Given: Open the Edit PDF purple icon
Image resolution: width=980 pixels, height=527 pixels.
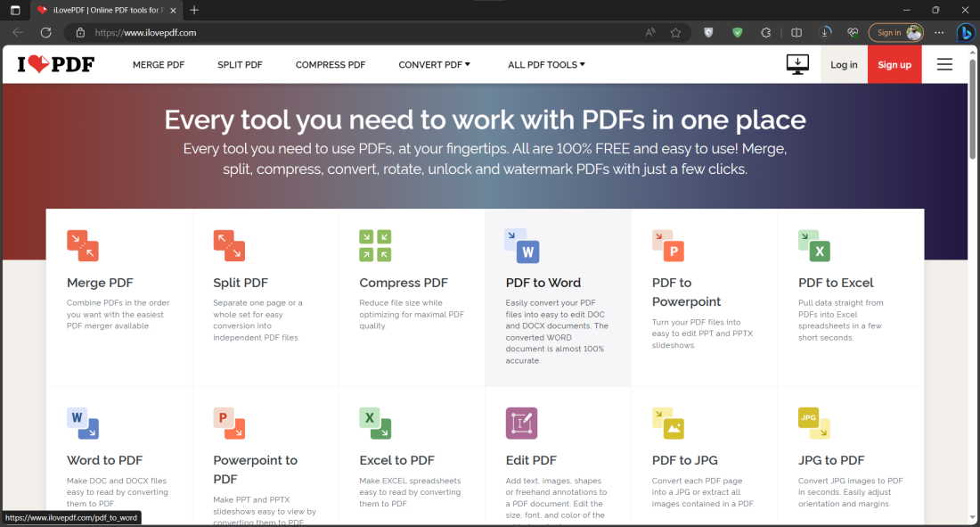Looking at the screenshot, I should [521, 423].
